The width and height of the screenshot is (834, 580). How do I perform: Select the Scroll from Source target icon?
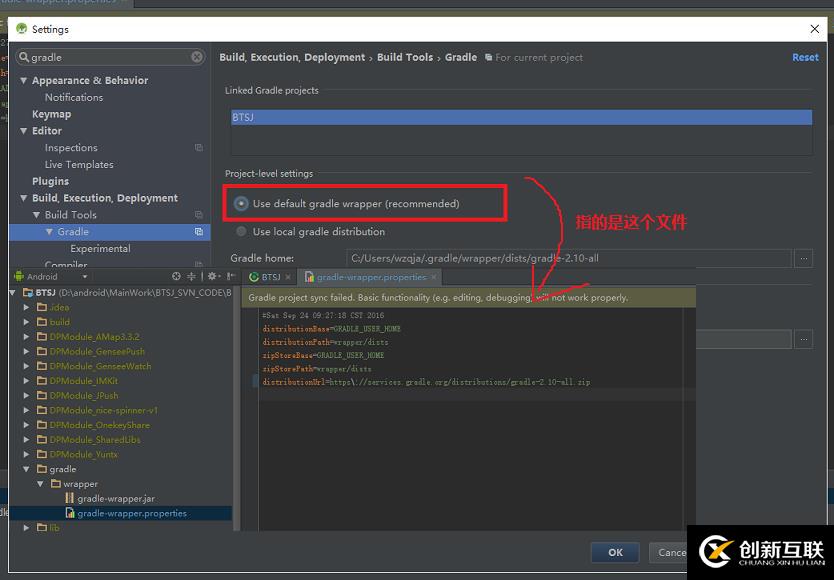tap(176, 276)
